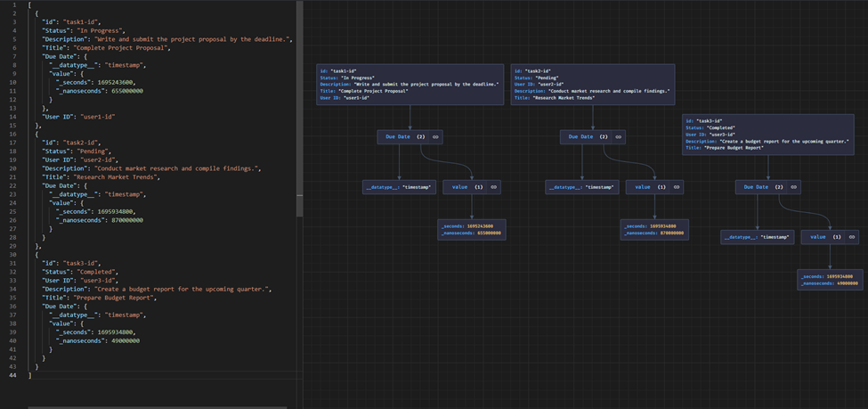Click the editor vertical scrollbar thumb
The height and width of the screenshot is (409, 868).
300,107
